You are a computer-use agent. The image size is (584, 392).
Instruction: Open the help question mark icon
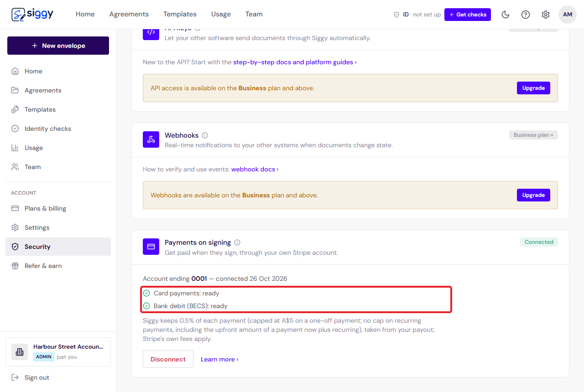[x=526, y=15]
